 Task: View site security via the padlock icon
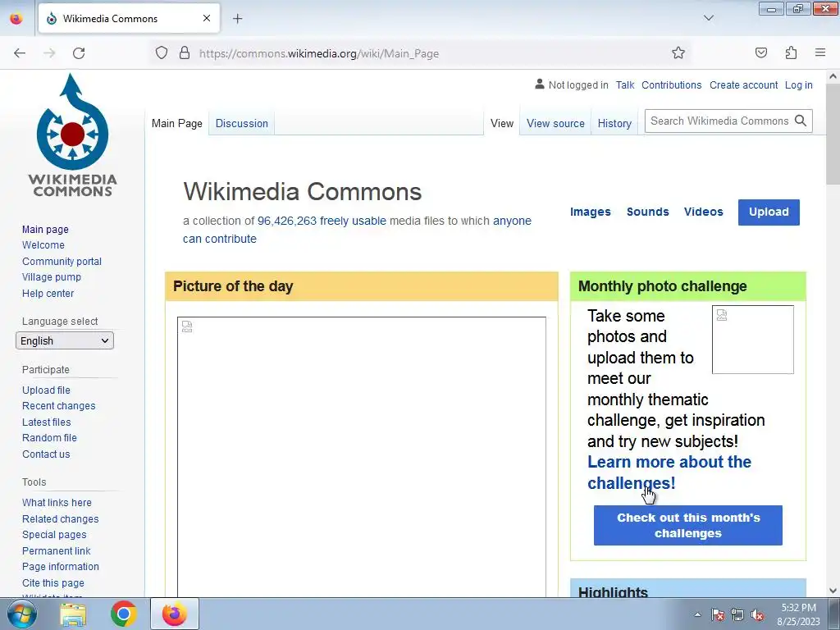pos(185,53)
